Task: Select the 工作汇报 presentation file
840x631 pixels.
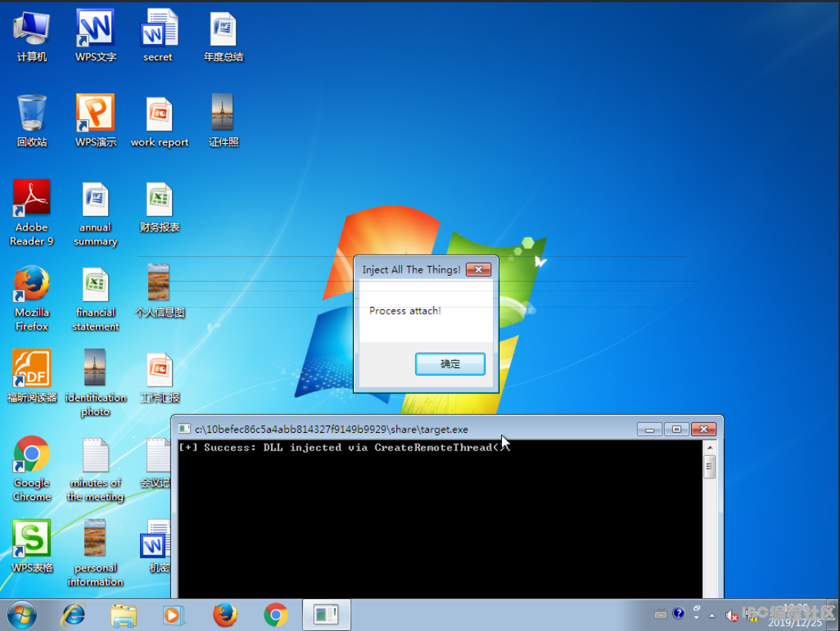Action: click(159, 378)
